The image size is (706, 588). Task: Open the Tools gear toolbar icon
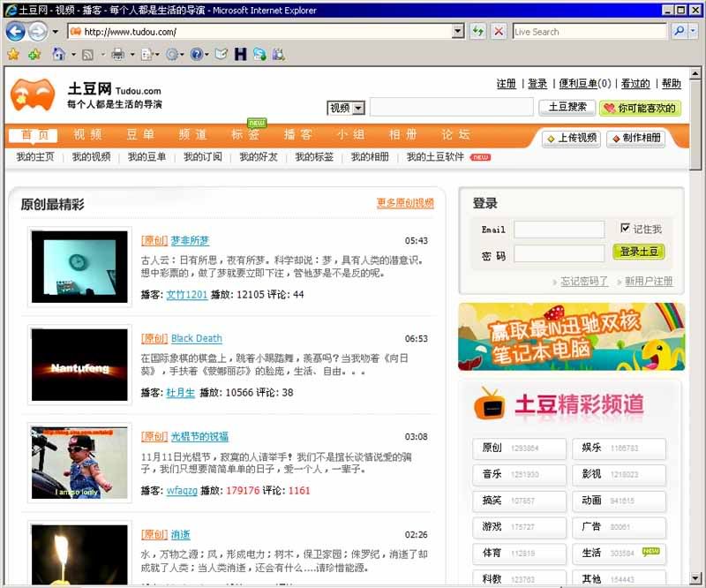click(172, 55)
